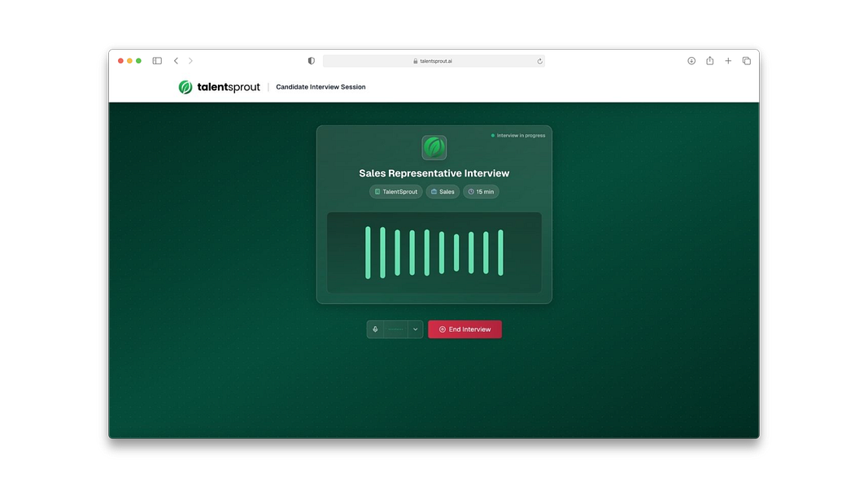Viewport: 868px width, 488px height.
Task: Navigate back using the back arrow
Action: [176, 60]
